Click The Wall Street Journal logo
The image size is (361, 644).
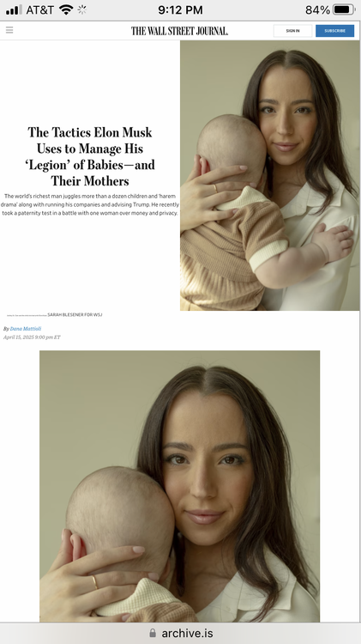point(180,31)
